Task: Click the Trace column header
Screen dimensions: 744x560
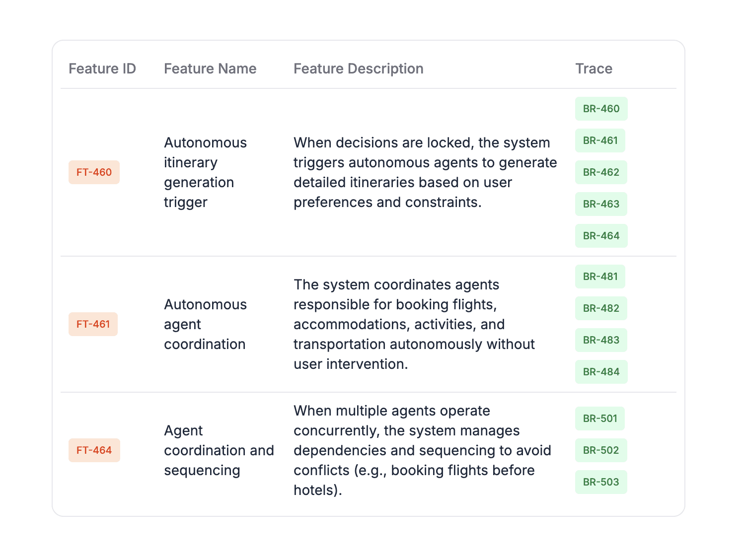Action: click(594, 69)
